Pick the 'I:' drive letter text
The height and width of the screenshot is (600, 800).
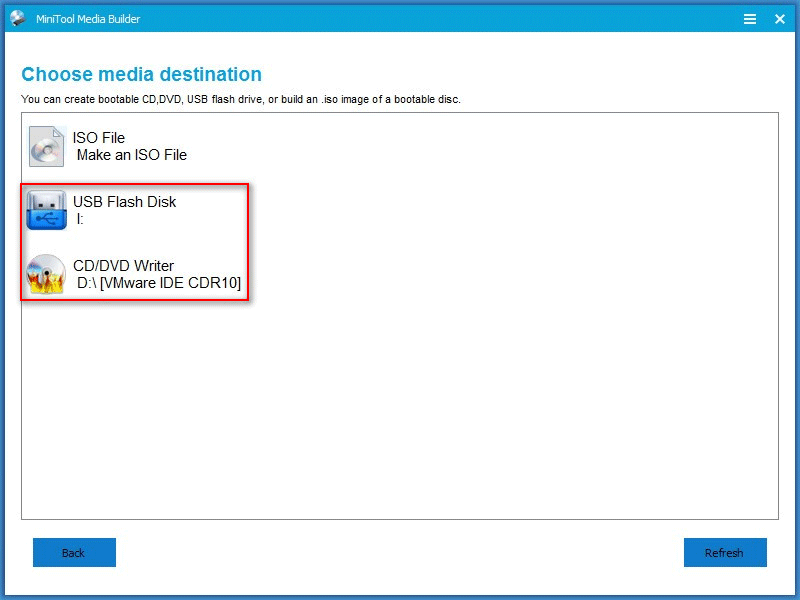tap(80, 219)
